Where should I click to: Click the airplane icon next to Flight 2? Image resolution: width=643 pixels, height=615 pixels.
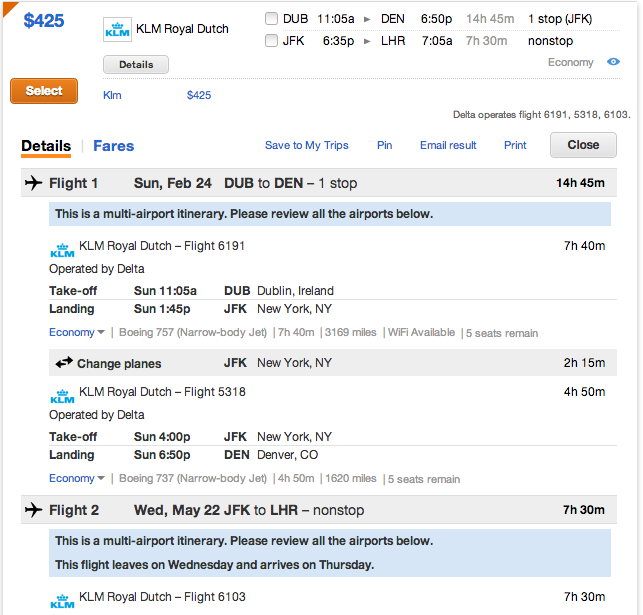(x=34, y=510)
